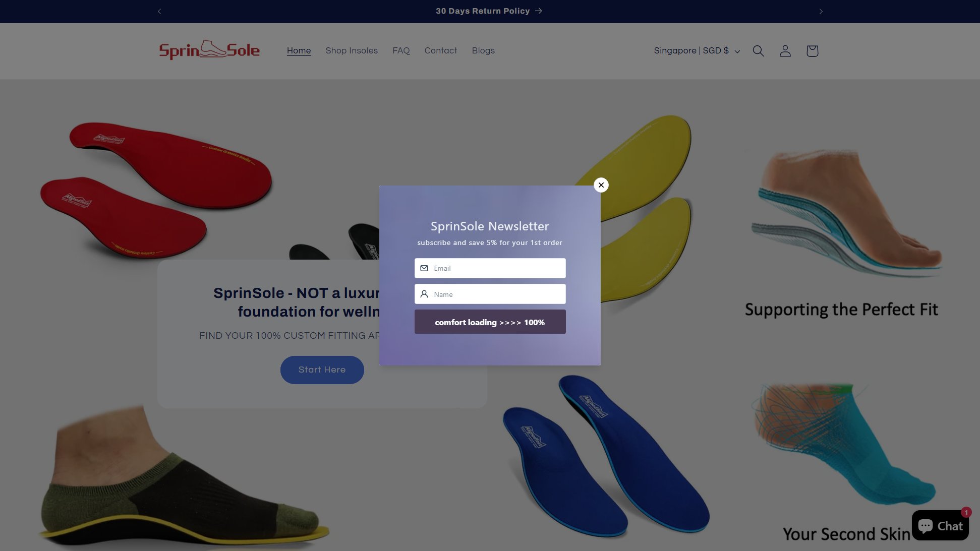Expand the Singapore | SGD $ selector
The image size is (980, 551).
pyautogui.click(x=697, y=51)
